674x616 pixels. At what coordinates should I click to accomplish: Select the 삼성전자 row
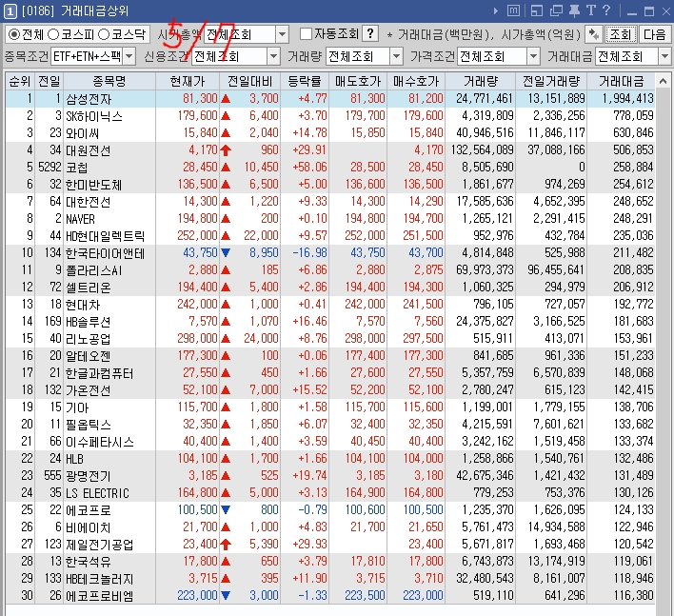[330, 98]
